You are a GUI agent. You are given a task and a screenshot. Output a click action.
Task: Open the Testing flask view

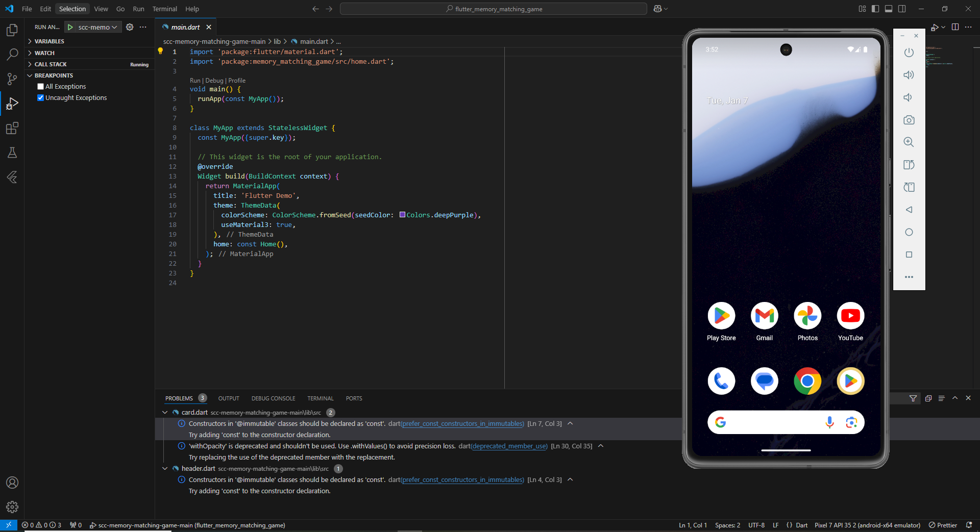12,153
